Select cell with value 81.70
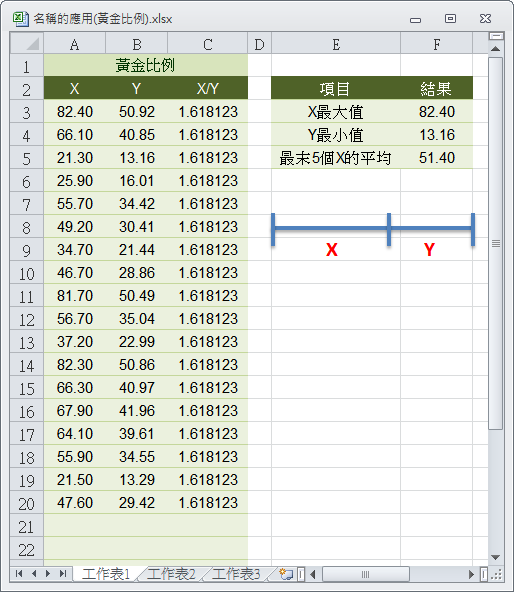 pyautogui.click(x=74, y=296)
